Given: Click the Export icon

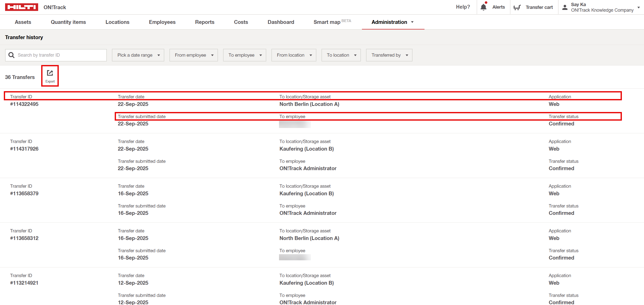Looking at the screenshot, I should 50,73.
